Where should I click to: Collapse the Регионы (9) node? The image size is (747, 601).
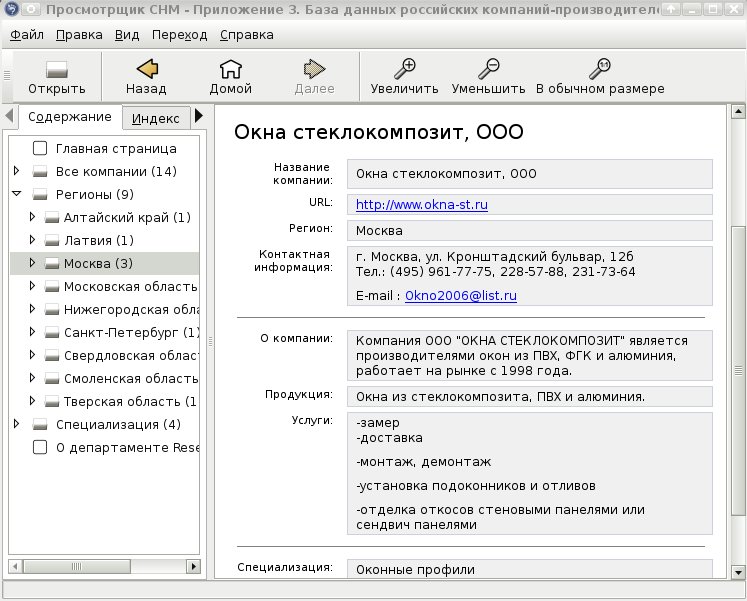pos(17,194)
